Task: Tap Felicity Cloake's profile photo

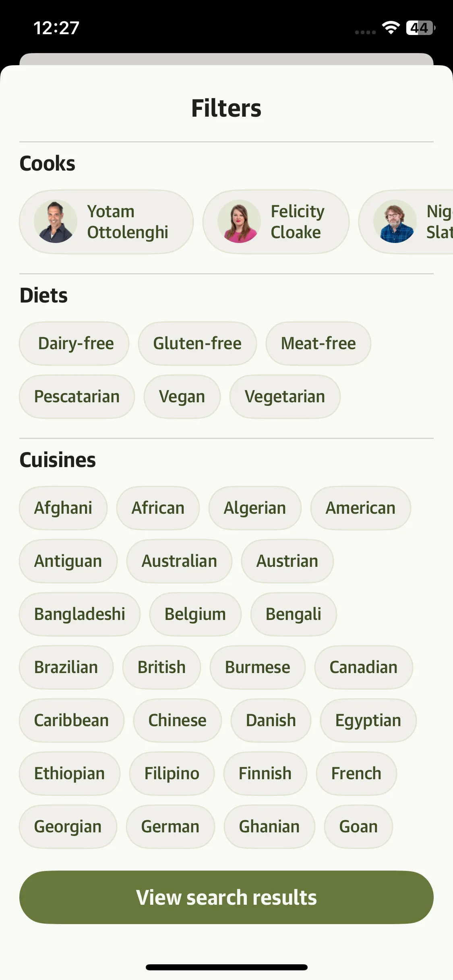Action: (x=239, y=222)
